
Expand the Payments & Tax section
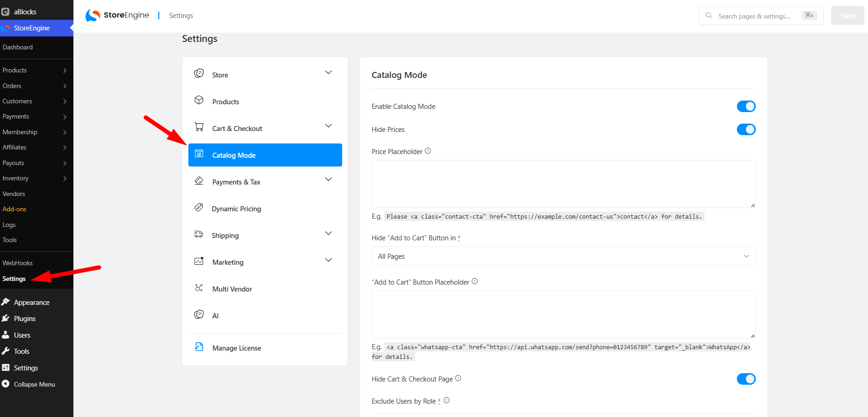[x=328, y=179]
